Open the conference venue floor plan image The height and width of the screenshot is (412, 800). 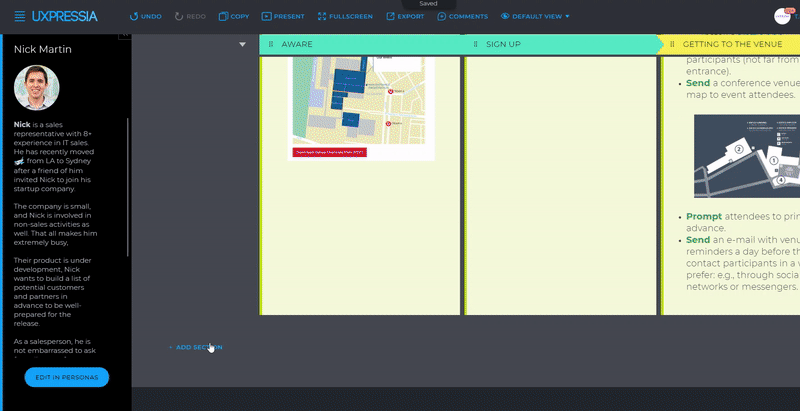[x=747, y=156]
